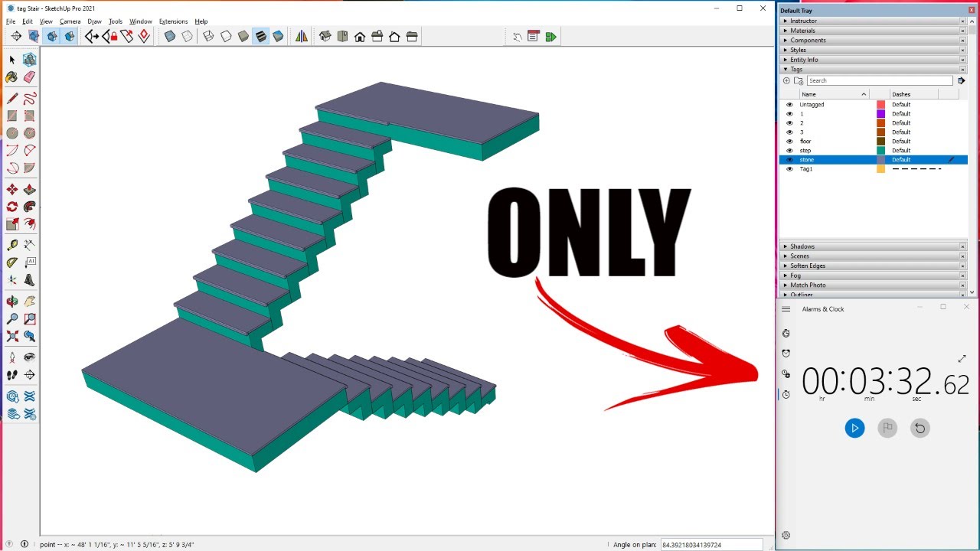Select the Scale tool

(12, 224)
